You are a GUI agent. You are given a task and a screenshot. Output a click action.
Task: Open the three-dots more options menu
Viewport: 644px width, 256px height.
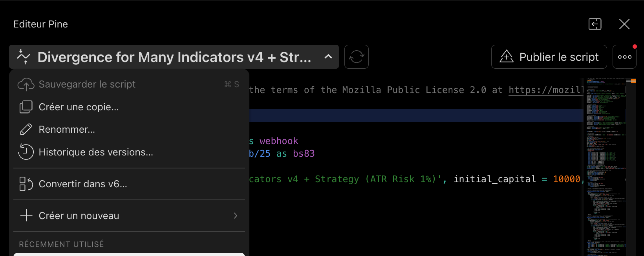pyautogui.click(x=625, y=57)
